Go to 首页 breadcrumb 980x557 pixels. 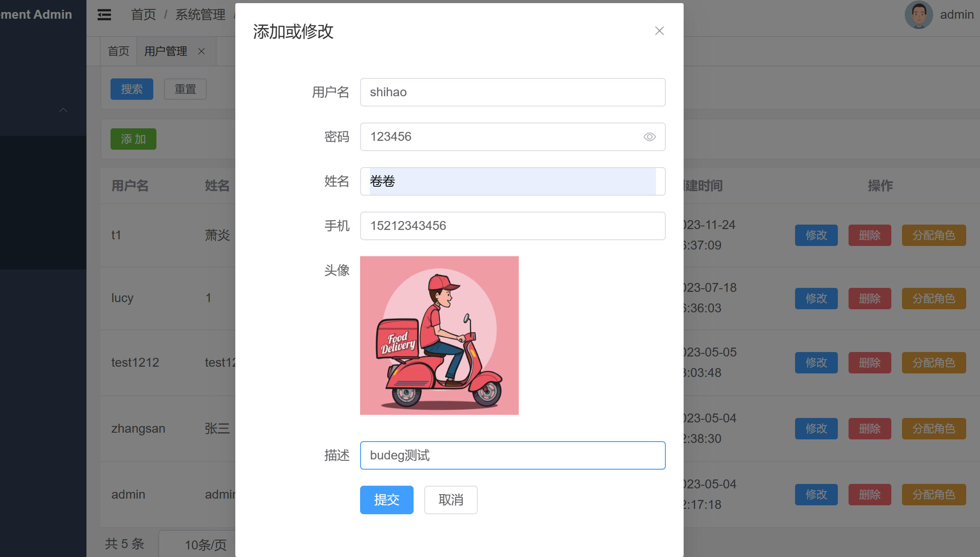point(144,15)
